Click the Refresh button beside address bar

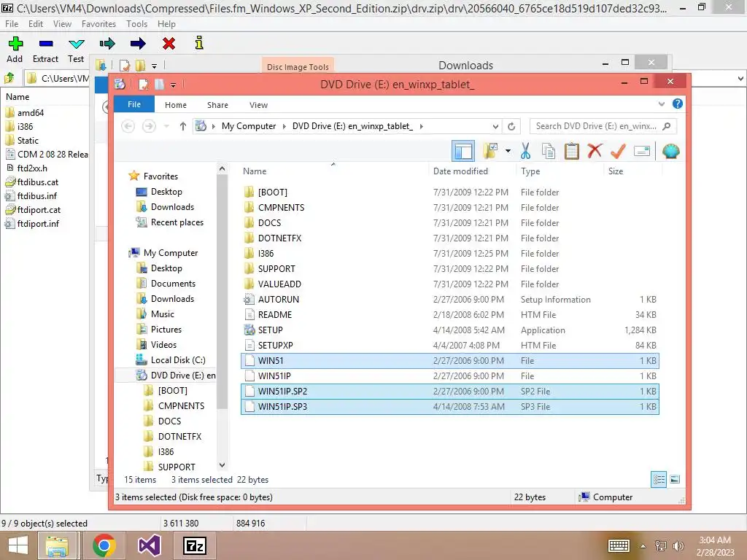[x=511, y=126]
